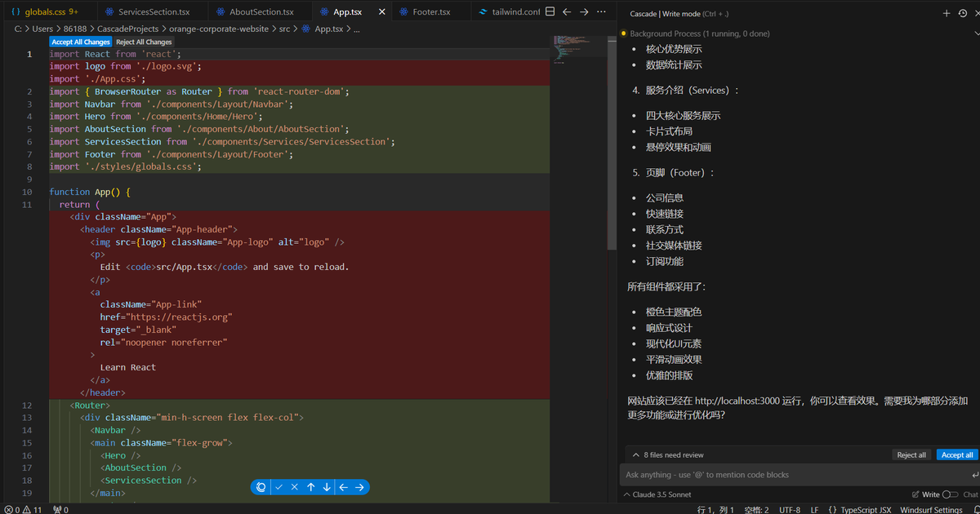Navigate forward with the editor right arrow
Screen dimensions: 980x514
point(584,12)
